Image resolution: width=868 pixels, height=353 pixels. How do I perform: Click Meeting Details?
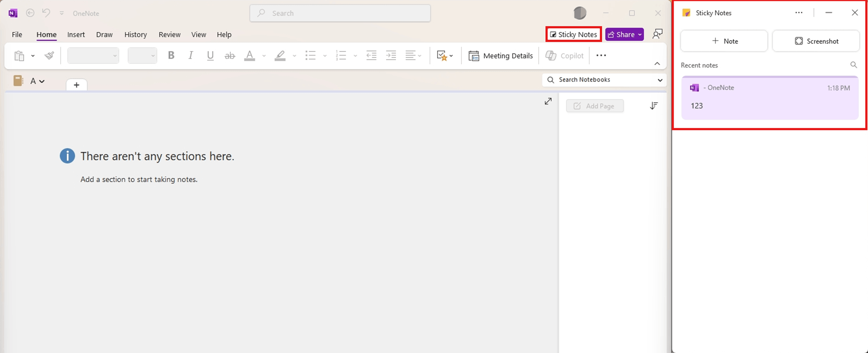coord(500,56)
